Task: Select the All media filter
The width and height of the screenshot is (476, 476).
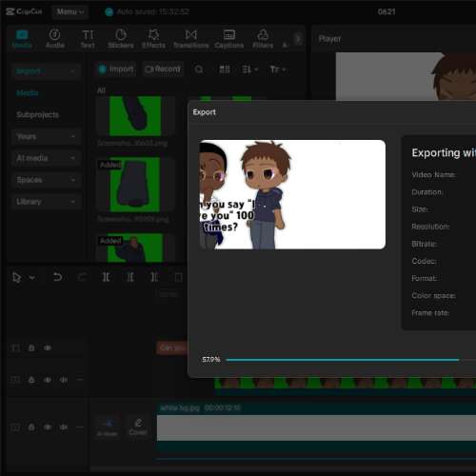Action: (x=101, y=90)
